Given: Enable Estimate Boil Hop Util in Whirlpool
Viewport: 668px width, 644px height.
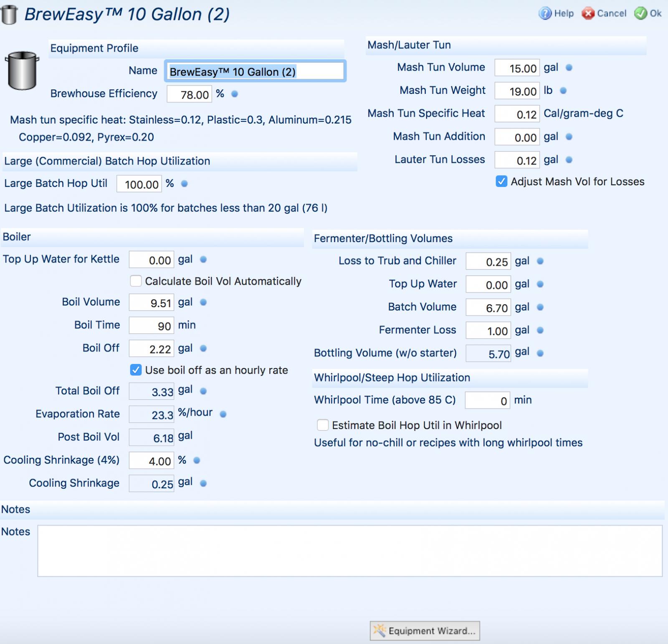Looking at the screenshot, I should 323,425.
